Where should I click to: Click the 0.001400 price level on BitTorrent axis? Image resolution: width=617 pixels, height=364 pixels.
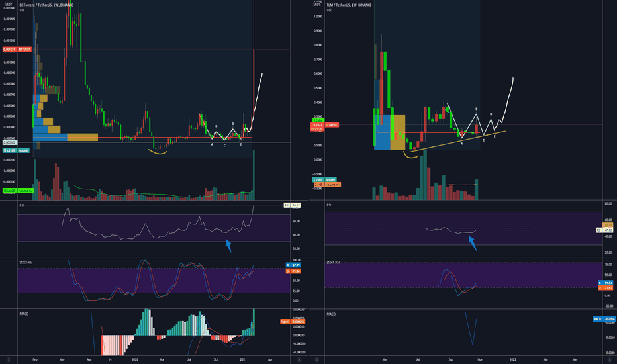(9, 19)
